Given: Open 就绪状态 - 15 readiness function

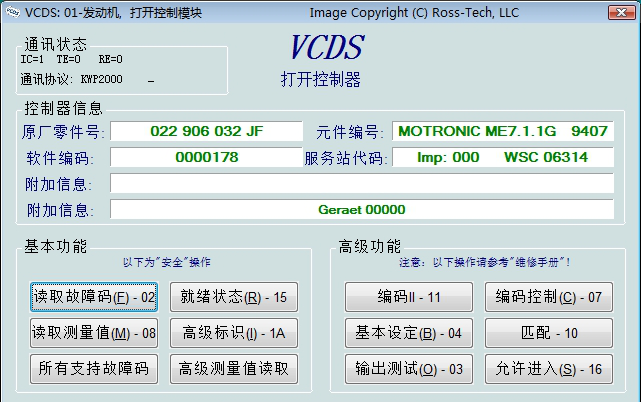Looking at the screenshot, I should click(234, 297).
